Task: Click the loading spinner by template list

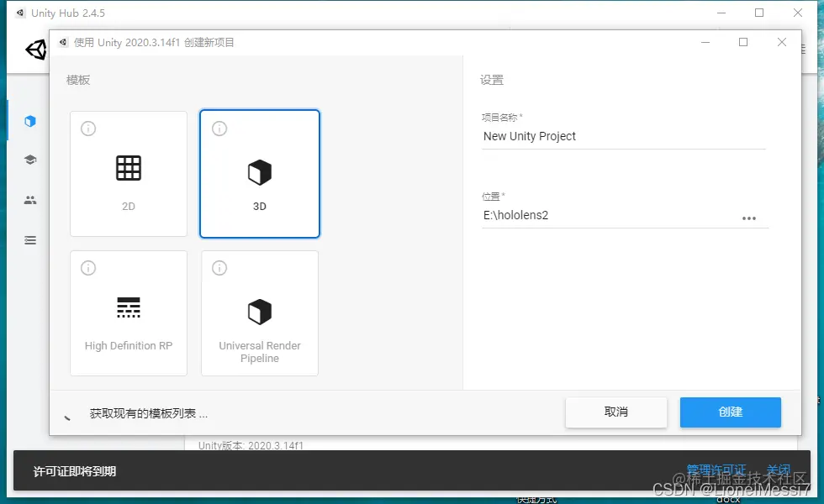Action: (x=67, y=418)
